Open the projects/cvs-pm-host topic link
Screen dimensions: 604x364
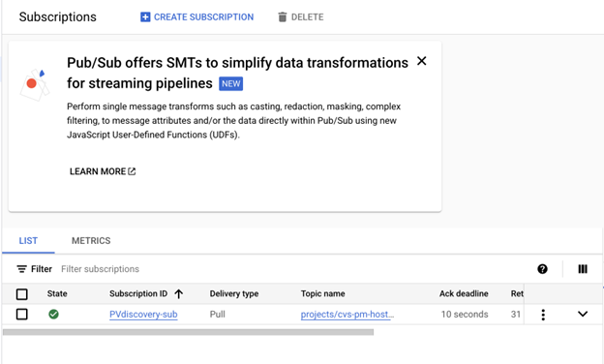point(347,315)
